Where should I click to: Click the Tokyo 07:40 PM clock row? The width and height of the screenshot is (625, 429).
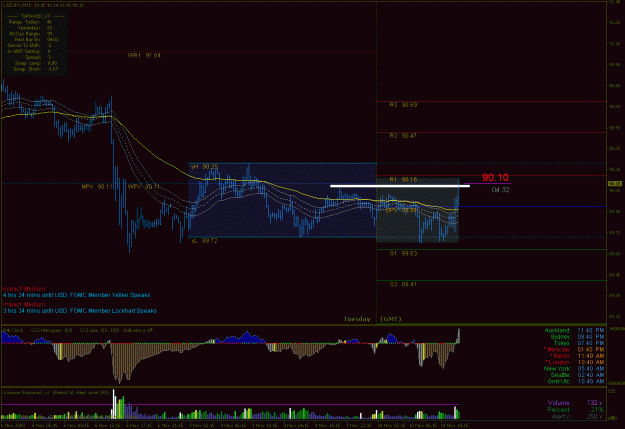[x=578, y=343]
